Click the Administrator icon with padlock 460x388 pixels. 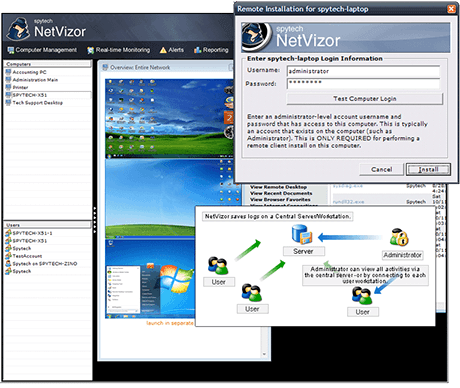point(399,237)
